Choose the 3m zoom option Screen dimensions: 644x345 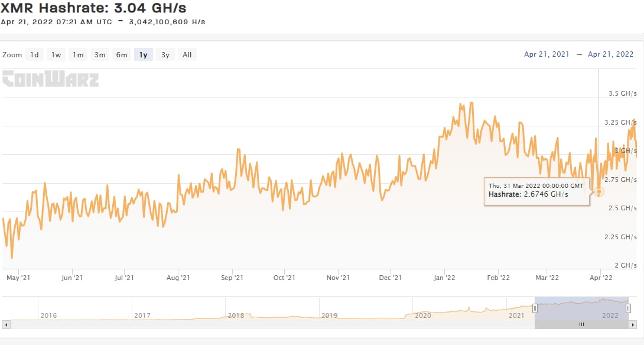[x=100, y=55]
